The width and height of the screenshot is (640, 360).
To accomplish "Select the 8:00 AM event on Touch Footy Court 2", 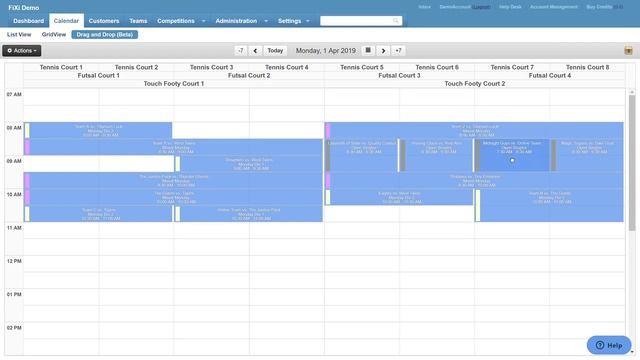I will [474, 131].
